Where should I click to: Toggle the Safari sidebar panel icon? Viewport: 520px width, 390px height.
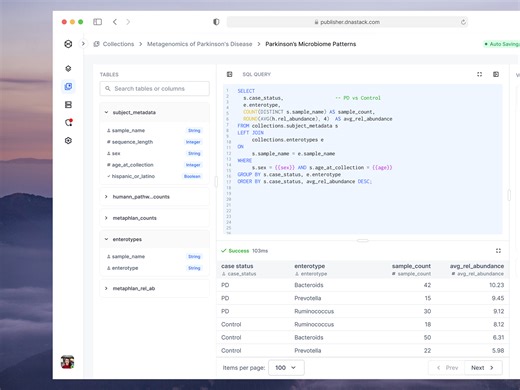(x=97, y=22)
